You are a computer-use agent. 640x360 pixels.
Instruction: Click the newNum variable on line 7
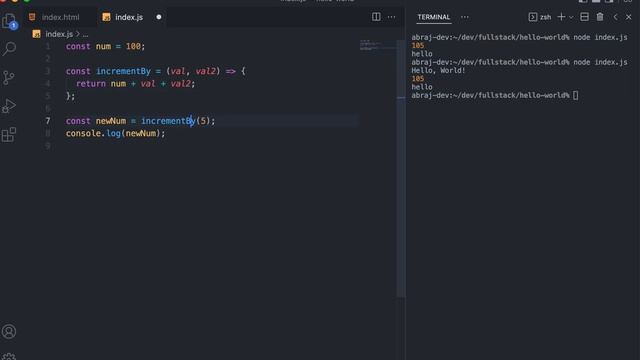pyautogui.click(x=111, y=121)
